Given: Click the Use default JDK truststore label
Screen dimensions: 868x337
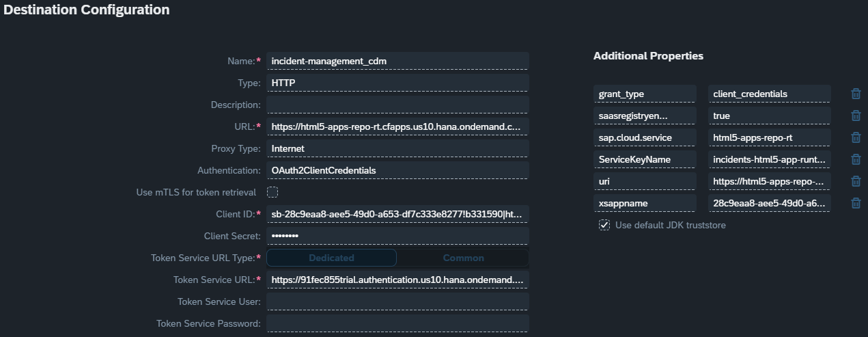Looking at the screenshot, I should coord(671,225).
